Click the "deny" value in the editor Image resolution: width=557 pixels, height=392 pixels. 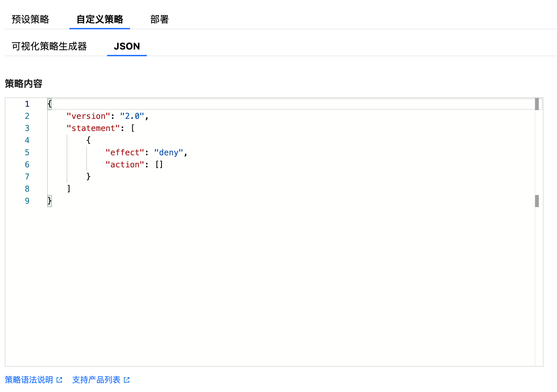pyautogui.click(x=168, y=153)
